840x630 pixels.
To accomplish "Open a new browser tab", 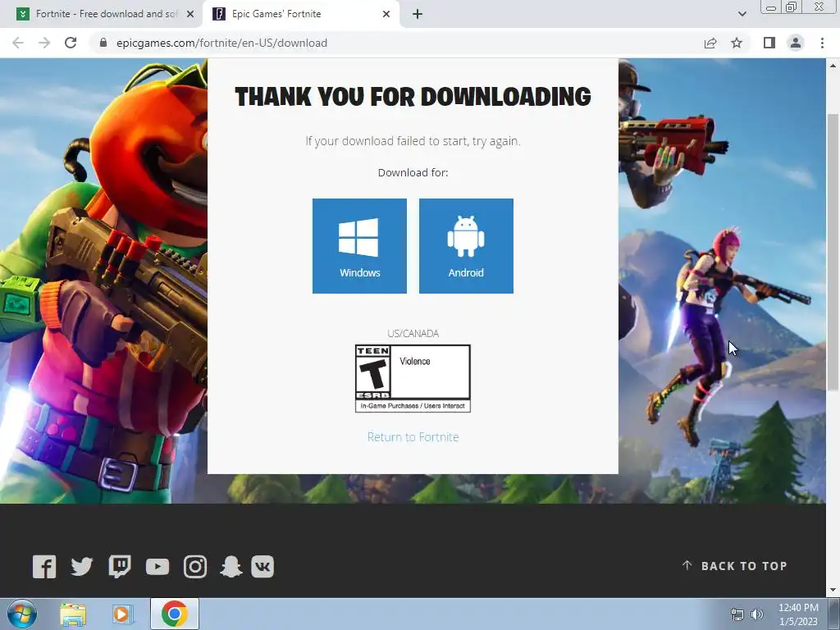I will (x=418, y=15).
